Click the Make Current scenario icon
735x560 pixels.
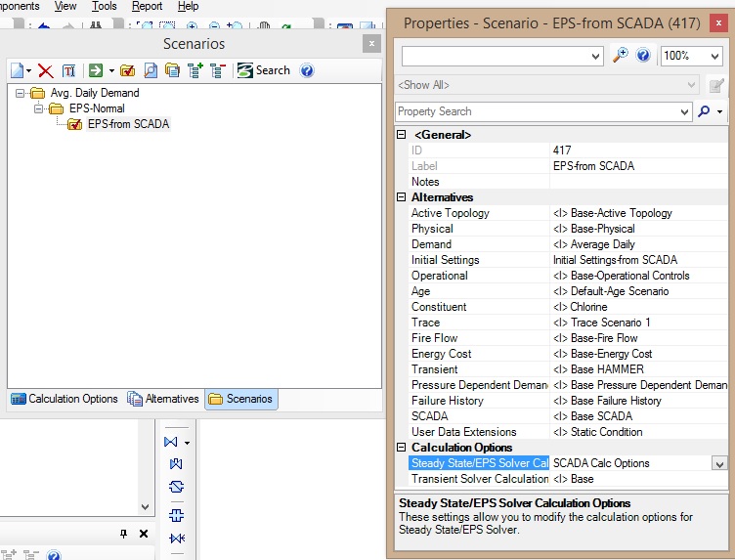[x=127, y=70]
